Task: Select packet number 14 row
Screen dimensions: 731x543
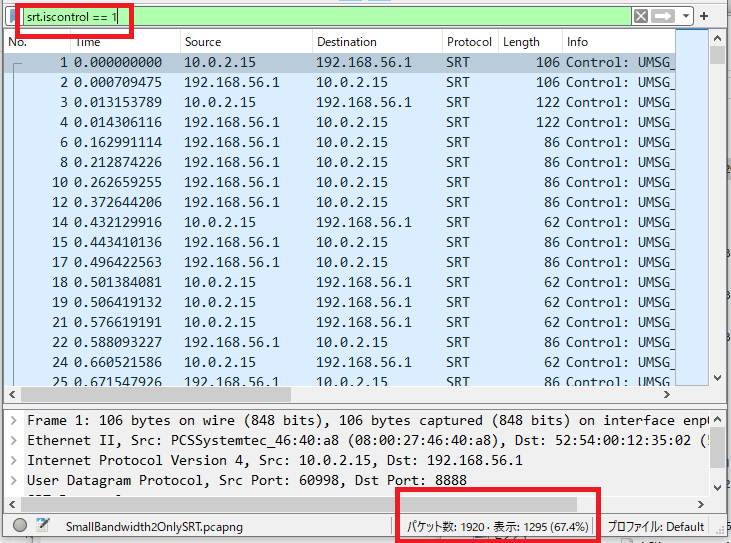Action: (339, 223)
